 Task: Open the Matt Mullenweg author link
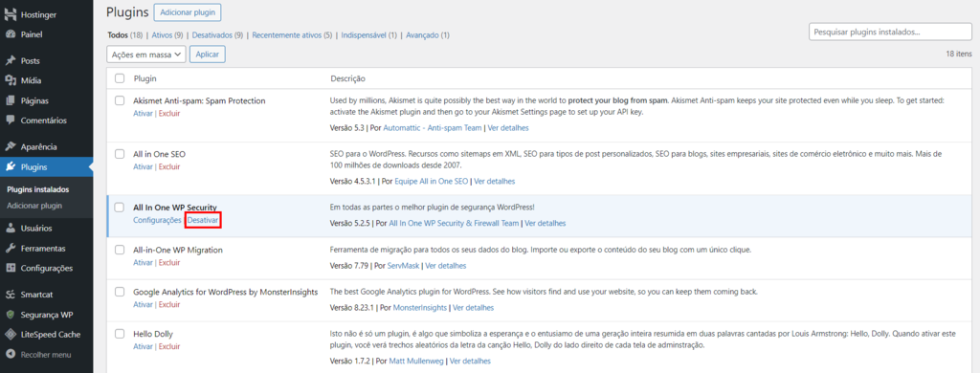pyautogui.click(x=416, y=362)
